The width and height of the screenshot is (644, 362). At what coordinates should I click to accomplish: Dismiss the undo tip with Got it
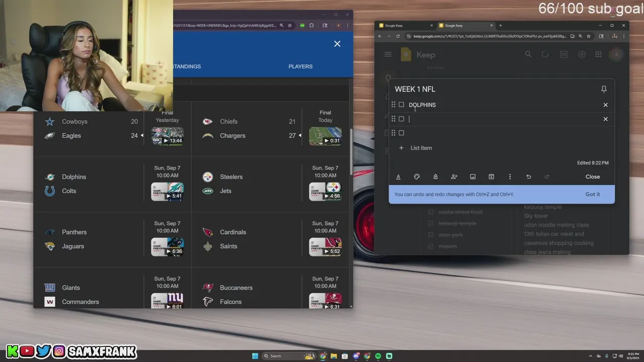click(593, 194)
